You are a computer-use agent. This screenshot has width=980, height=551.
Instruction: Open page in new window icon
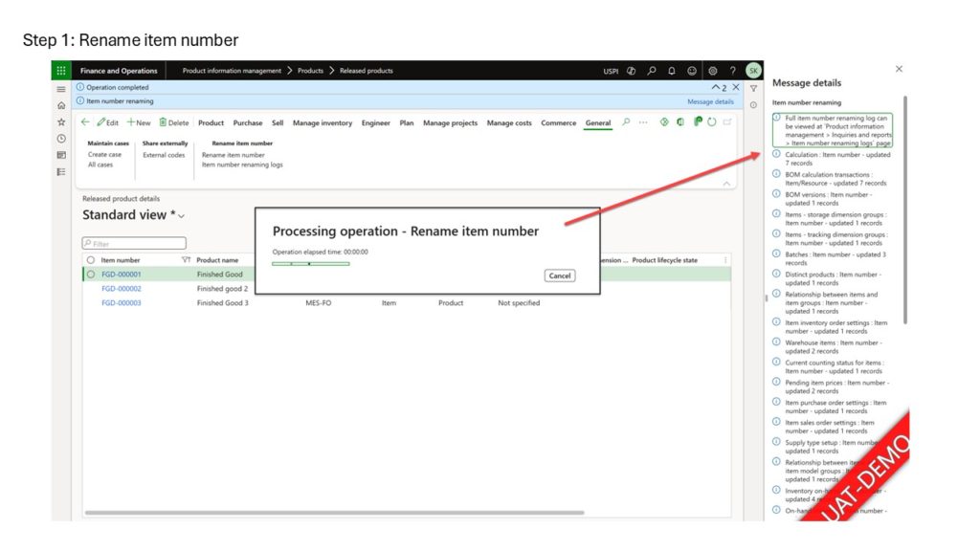(x=727, y=122)
